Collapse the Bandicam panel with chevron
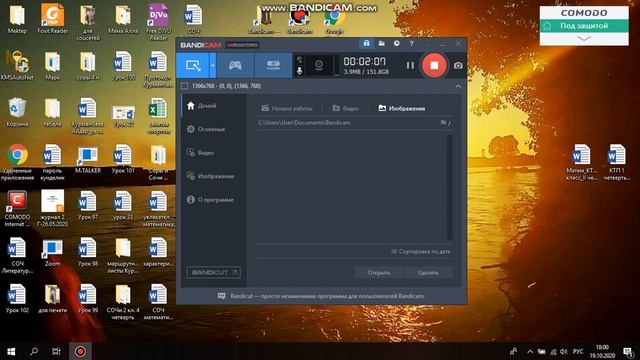This screenshot has height=360, width=640. [458, 86]
